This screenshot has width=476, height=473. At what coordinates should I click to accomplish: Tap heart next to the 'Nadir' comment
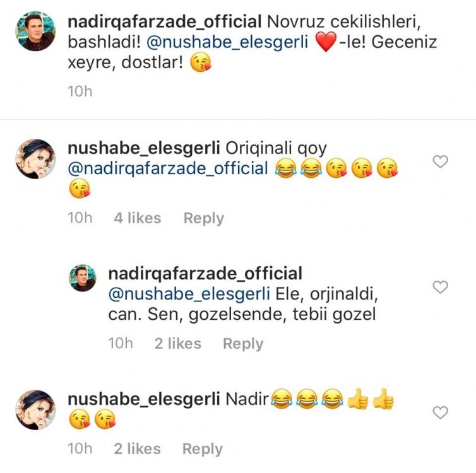point(441,412)
